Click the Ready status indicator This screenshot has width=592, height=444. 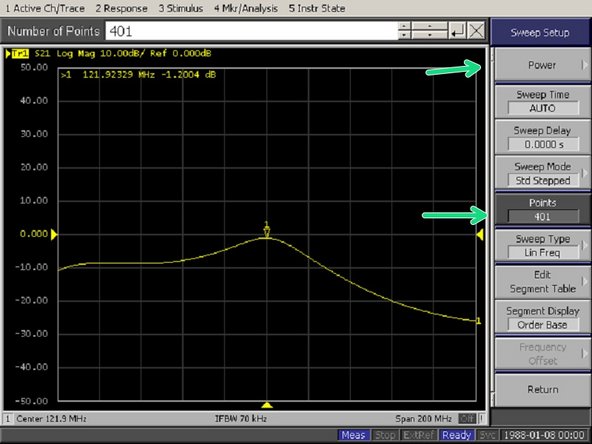(456, 435)
